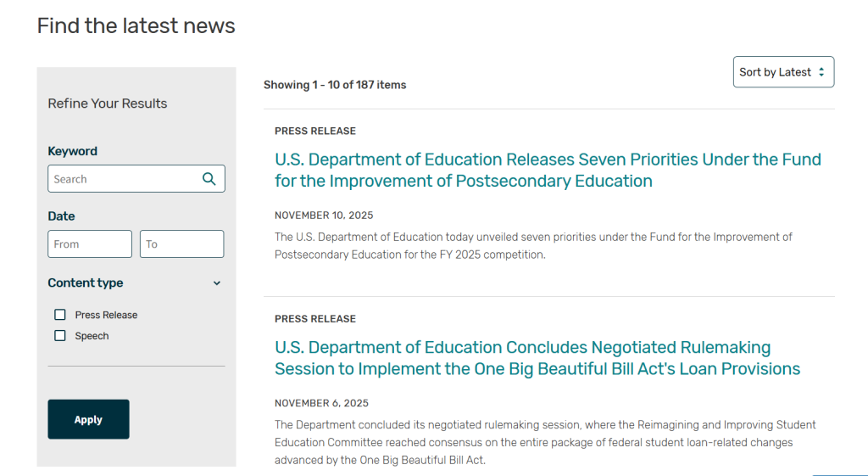Click the To date field
This screenshot has height=476, width=868.
181,244
